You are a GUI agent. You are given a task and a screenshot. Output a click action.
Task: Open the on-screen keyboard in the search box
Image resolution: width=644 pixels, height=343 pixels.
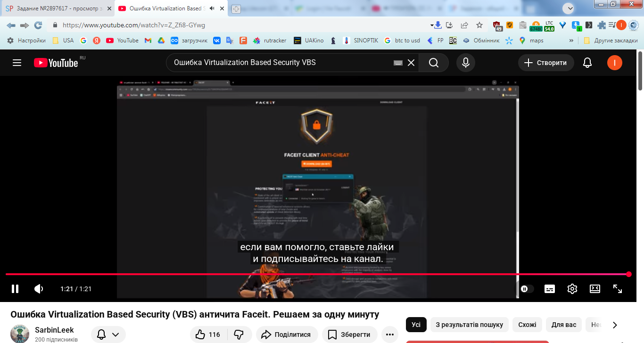pos(398,63)
